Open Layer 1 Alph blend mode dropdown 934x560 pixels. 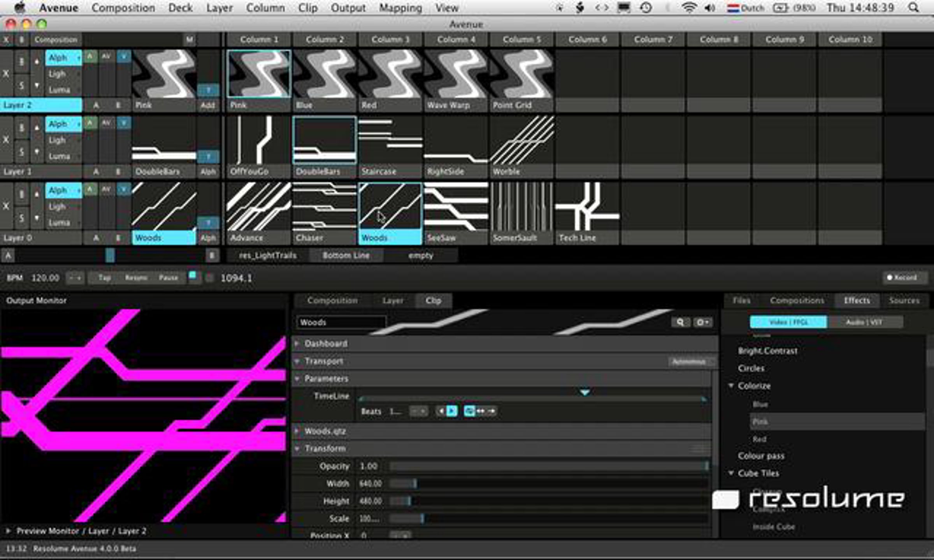point(63,124)
